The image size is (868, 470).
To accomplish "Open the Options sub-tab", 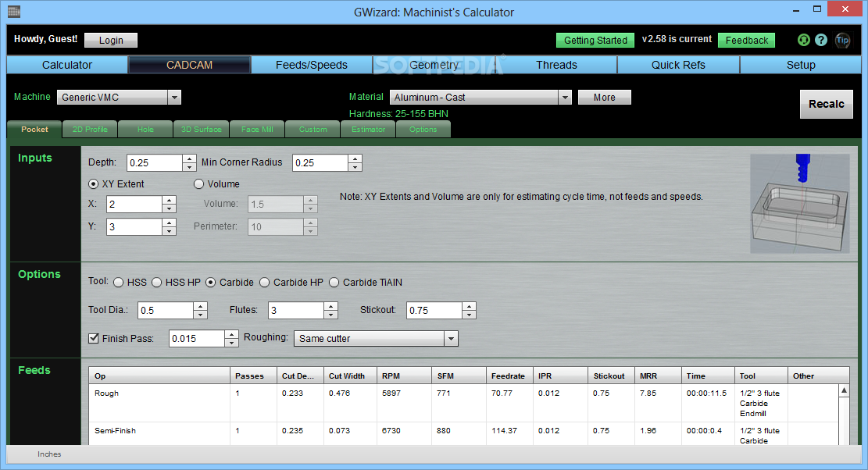I will pos(423,130).
